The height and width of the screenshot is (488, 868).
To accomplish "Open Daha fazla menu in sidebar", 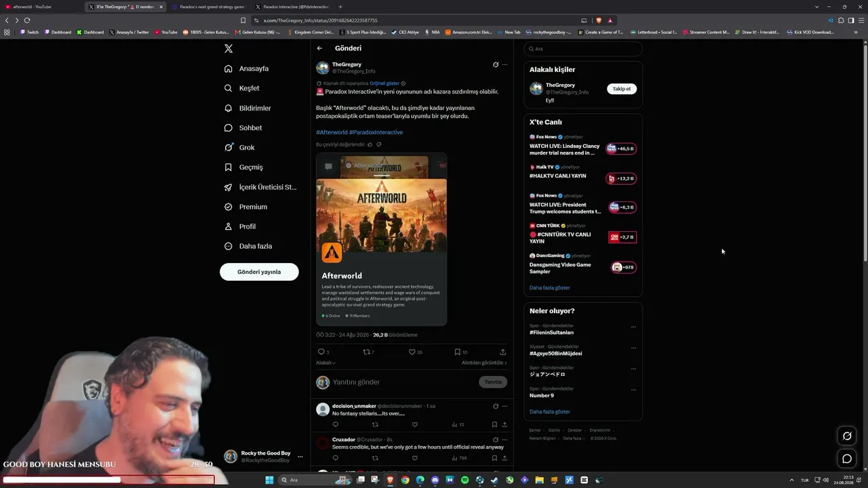I will pyautogui.click(x=248, y=246).
